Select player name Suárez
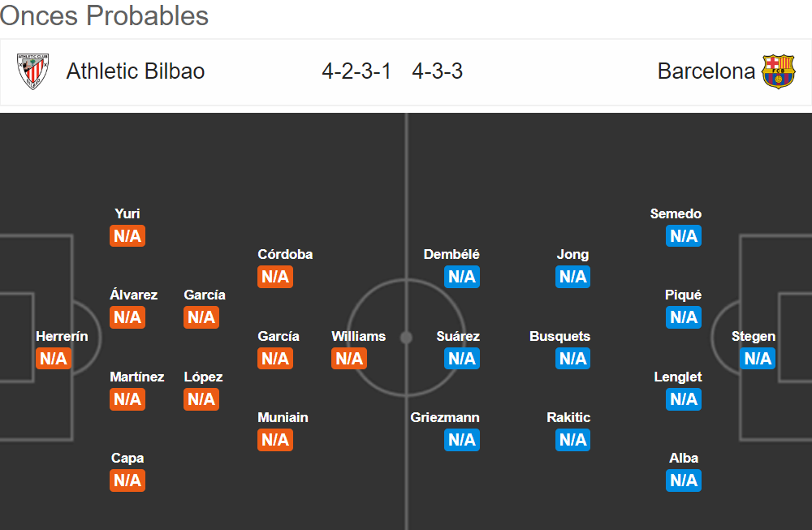 click(x=458, y=337)
